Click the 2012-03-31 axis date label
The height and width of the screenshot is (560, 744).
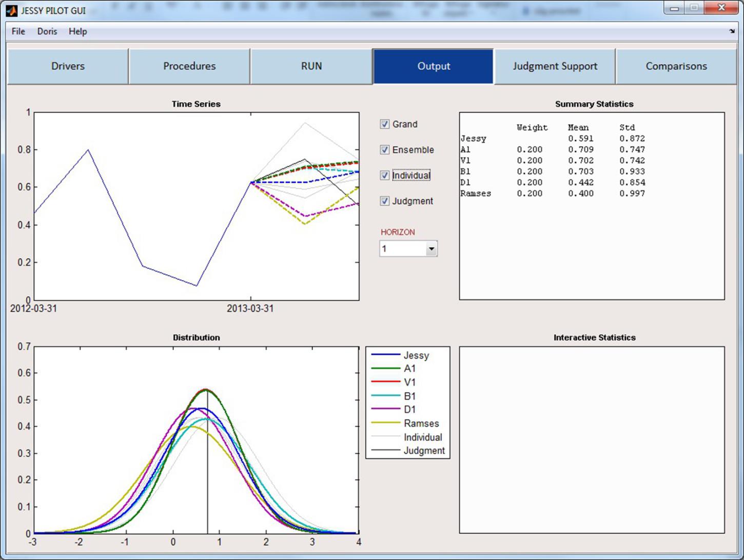[33, 308]
